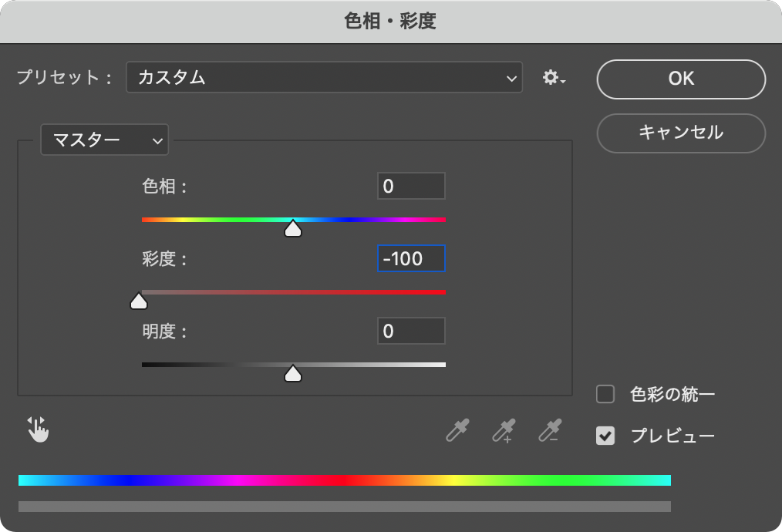Select the add-to-sample eyedropper
Viewport: 782px width, 532px height.
click(504, 430)
